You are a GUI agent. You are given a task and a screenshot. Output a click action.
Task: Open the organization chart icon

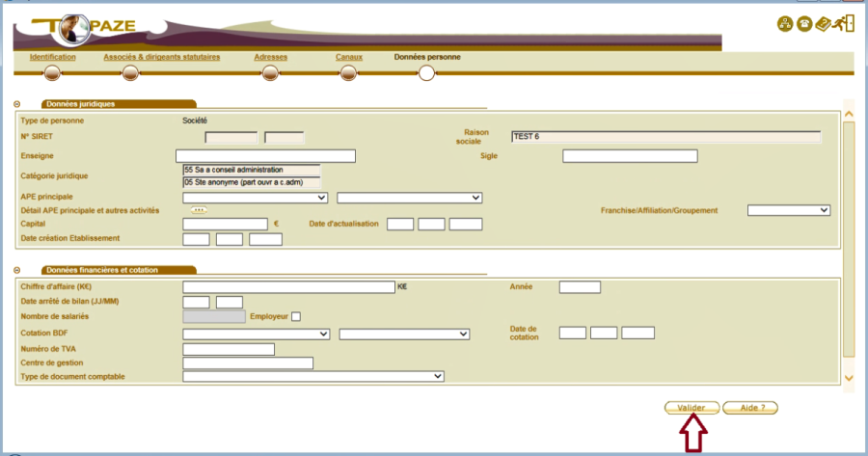coord(785,24)
